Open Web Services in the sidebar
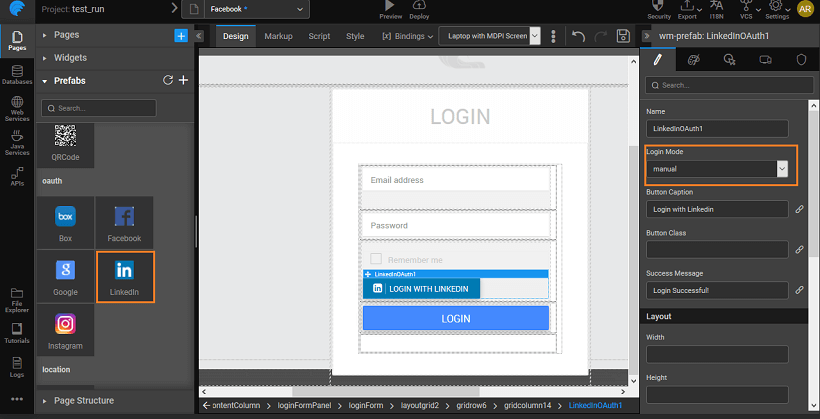 tap(17, 109)
